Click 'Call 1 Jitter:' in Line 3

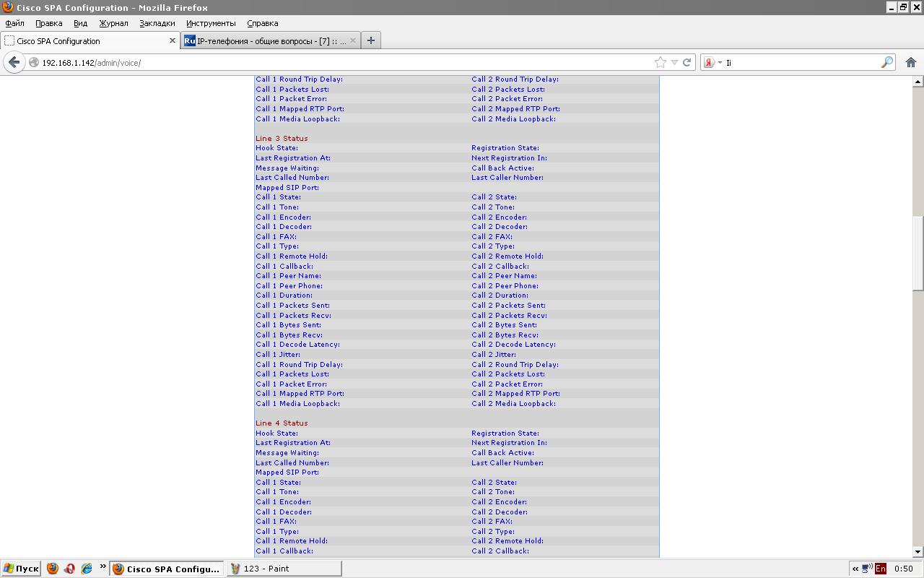278,355
